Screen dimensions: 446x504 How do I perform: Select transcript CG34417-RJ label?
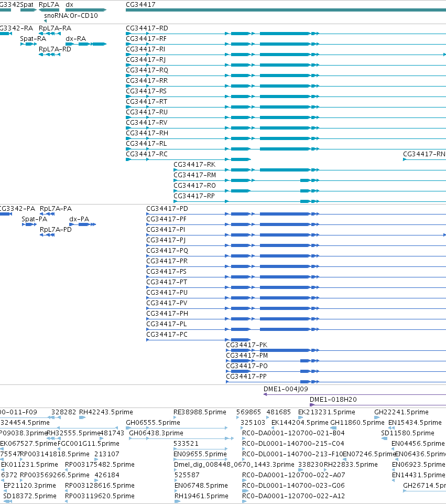point(146,60)
